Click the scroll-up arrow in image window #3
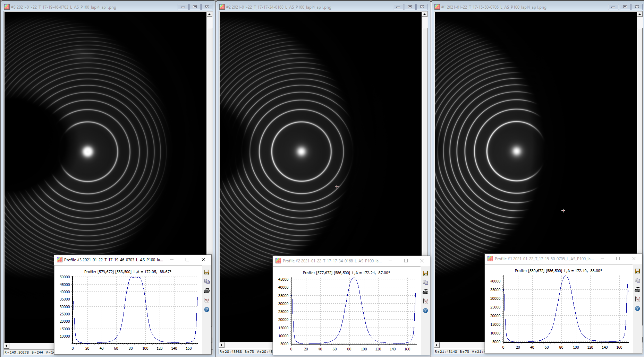This screenshot has height=357, width=644. (x=210, y=15)
